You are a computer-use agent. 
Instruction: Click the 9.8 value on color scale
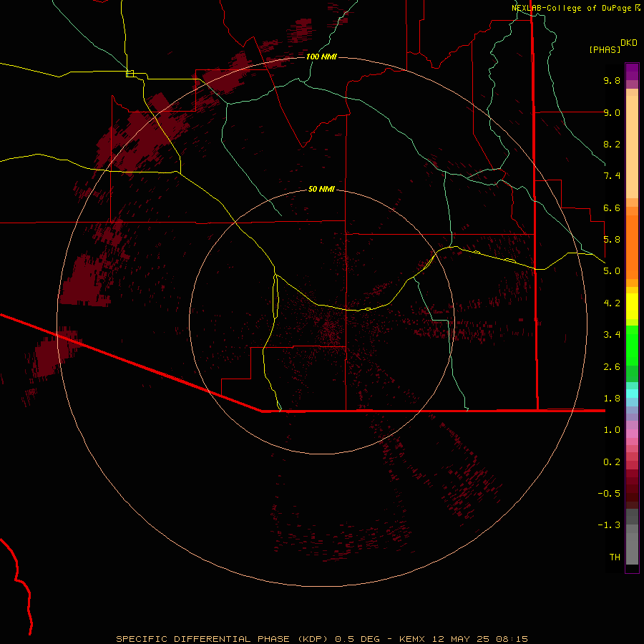[x=612, y=80]
